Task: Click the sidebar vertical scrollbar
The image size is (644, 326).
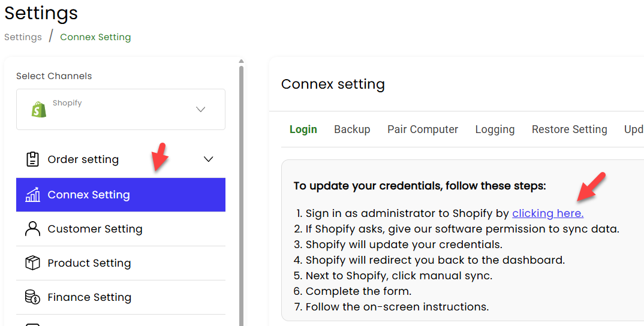Action: (x=241, y=195)
